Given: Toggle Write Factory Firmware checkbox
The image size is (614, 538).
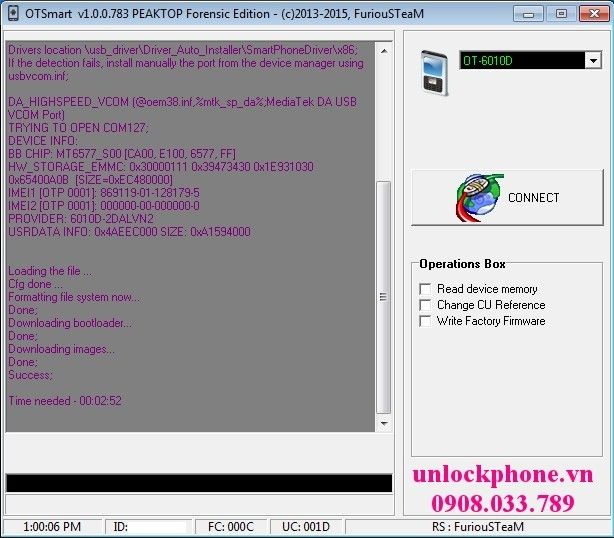Looking at the screenshot, I should click(426, 321).
